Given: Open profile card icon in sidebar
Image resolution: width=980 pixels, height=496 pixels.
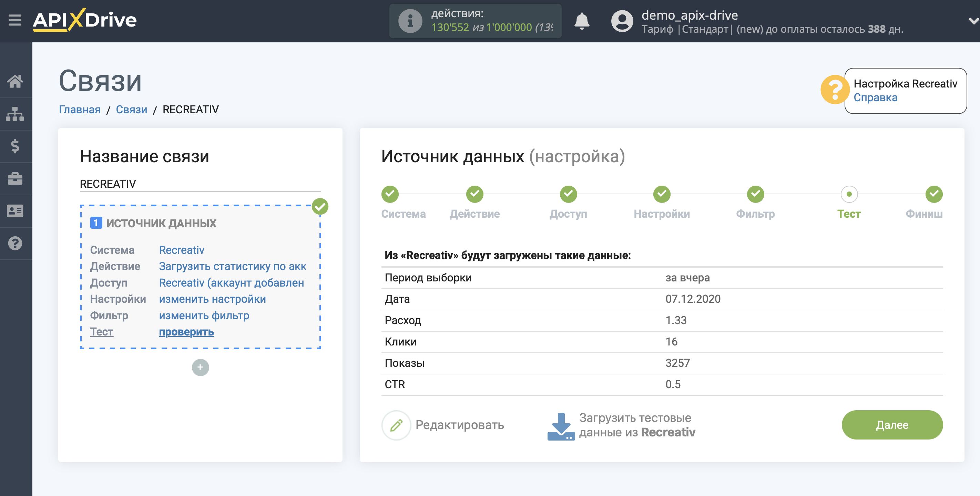Looking at the screenshot, I should coord(15,211).
